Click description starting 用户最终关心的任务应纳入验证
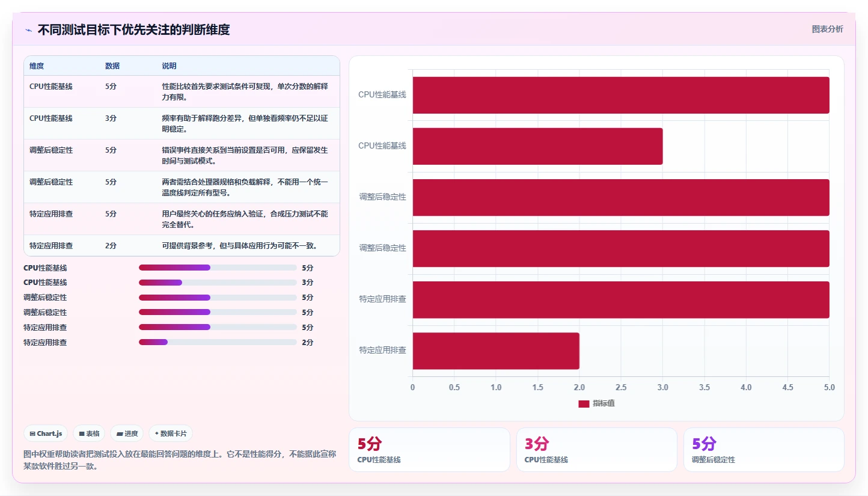Viewport: 868px width, 496px height. (245, 219)
